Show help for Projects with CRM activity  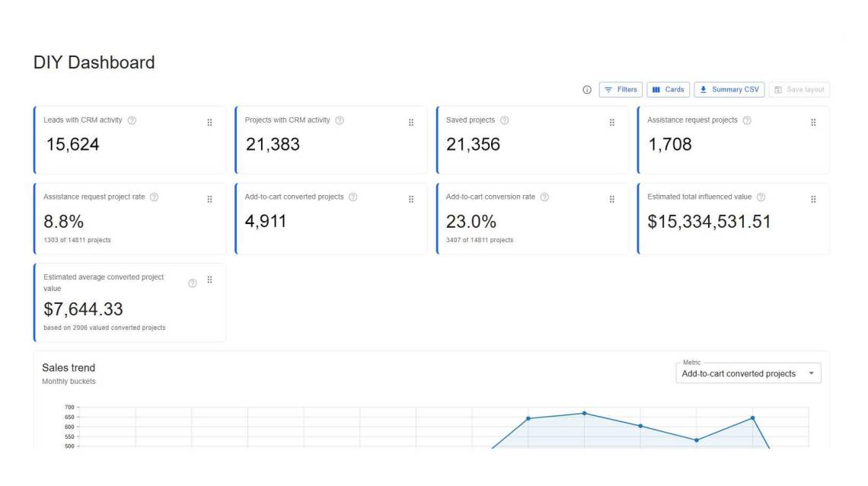[340, 120]
